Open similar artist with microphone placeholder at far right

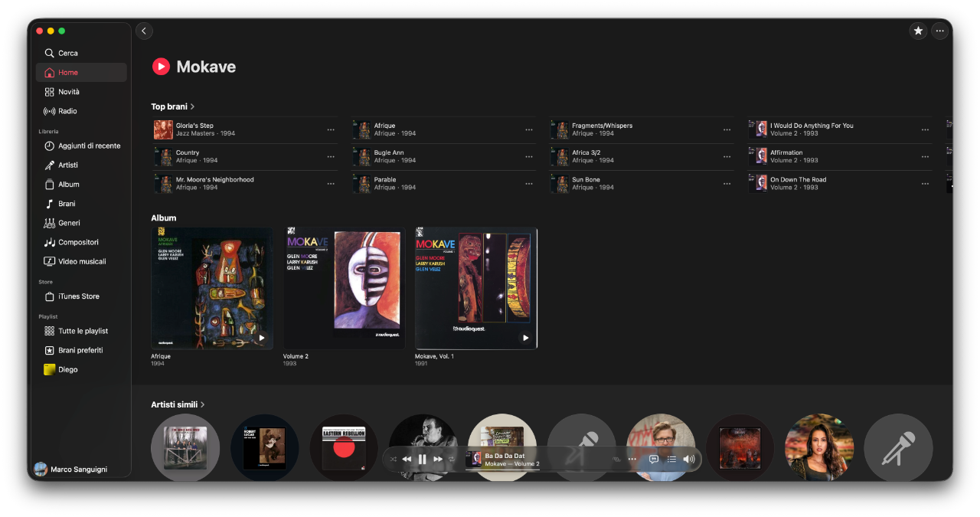pyautogui.click(x=898, y=448)
